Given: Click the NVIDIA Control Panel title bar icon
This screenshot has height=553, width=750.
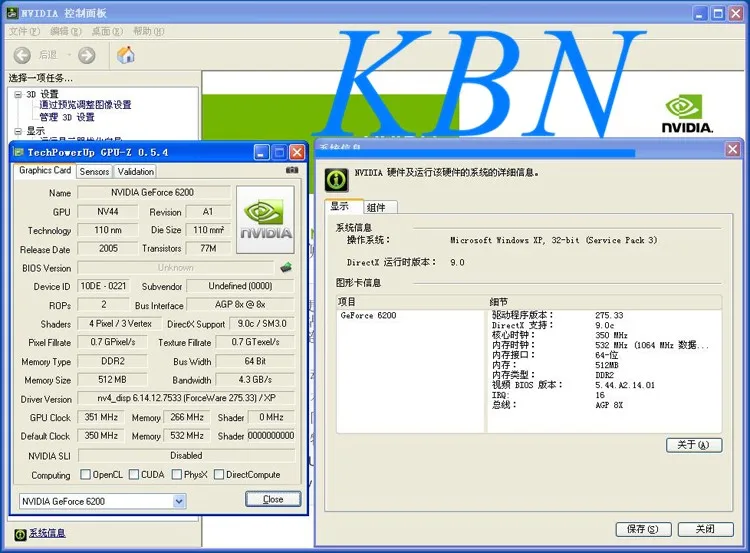Looking at the screenshot, I should [x=12, y=13].
